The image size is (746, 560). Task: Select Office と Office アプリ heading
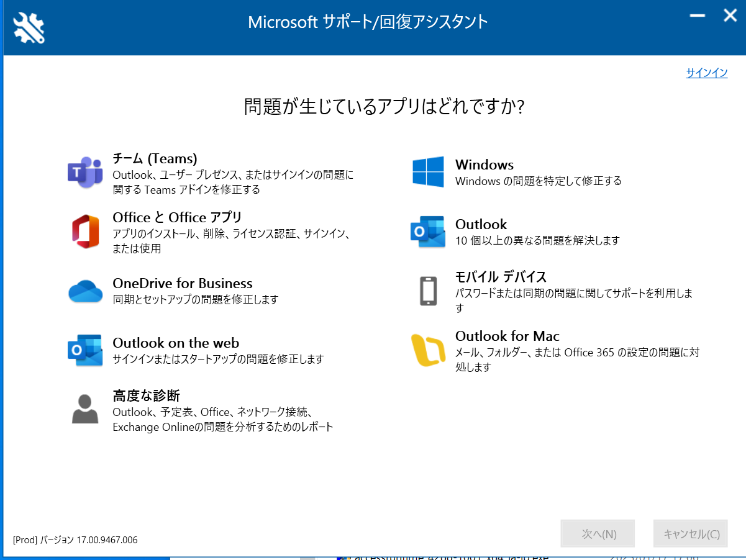pyautogui.click(x=177, y=217)
